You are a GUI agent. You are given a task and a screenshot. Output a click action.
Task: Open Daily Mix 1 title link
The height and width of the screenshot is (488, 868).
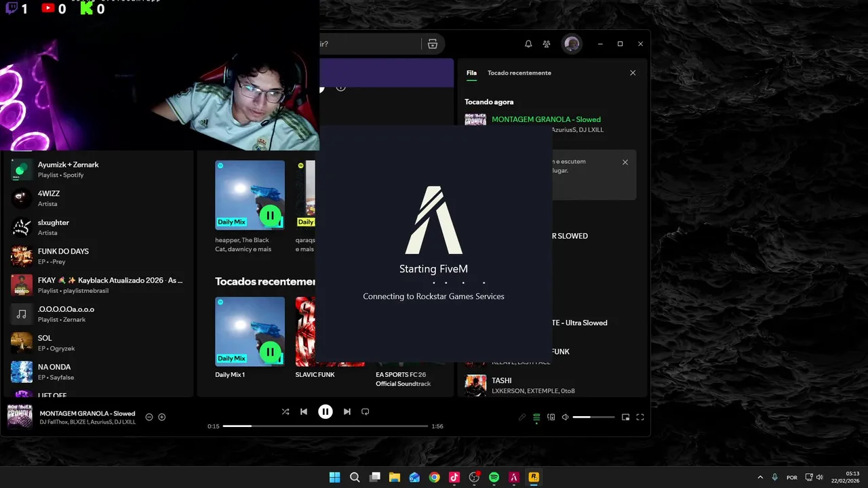coord(230,375)
